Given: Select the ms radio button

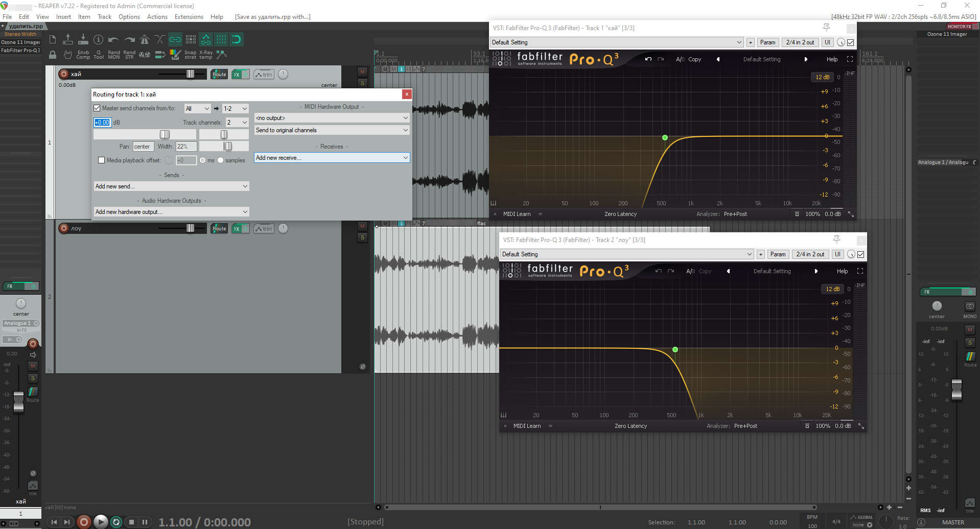Looking at the screenshot, I should coord(203,160).
